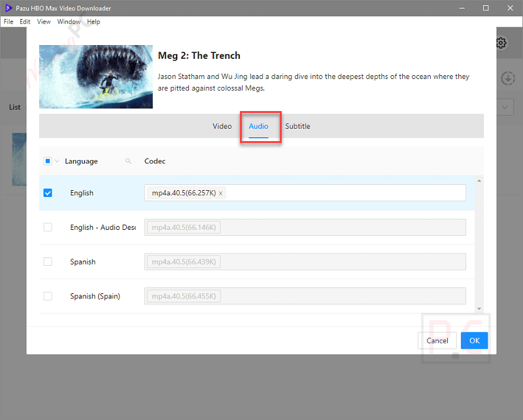The width and height of the screenshot is (523, 420).
Task: Toggle the select-all languages checkbox
Action: click(48, 161)
